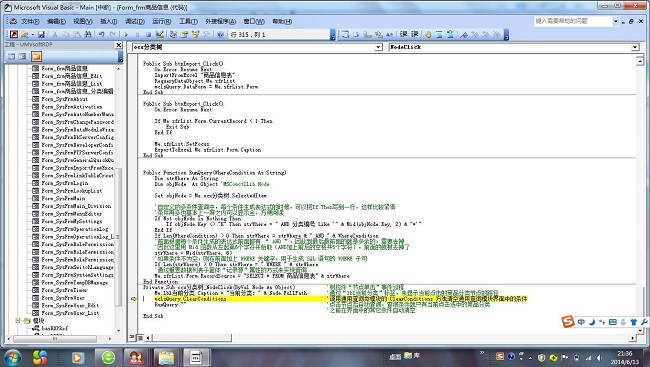Select Form_SysFrmLogin in the project tree

coord(65,183)
